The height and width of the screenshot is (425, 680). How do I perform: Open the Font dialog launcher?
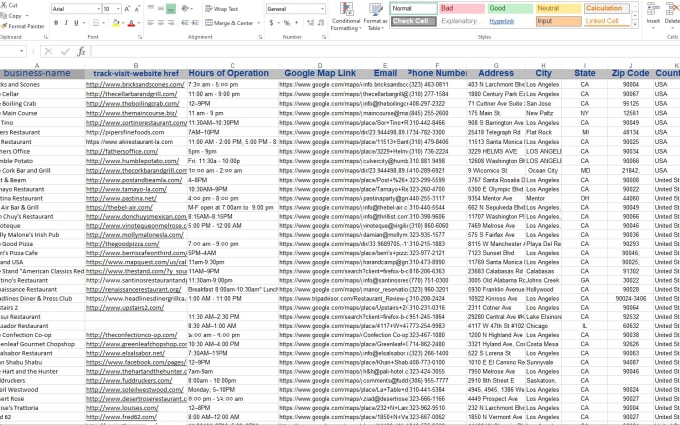[x=140, y=37]
